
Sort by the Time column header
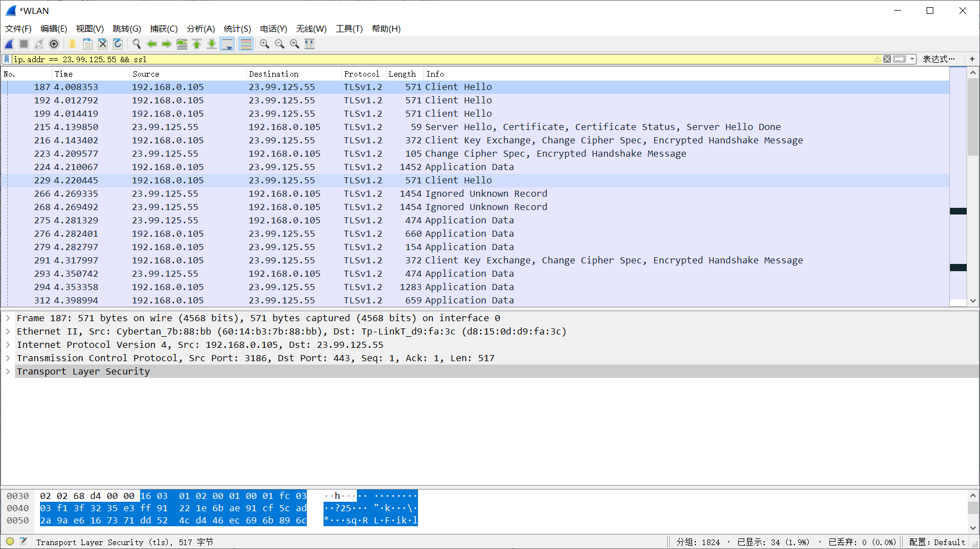point(91,74)
